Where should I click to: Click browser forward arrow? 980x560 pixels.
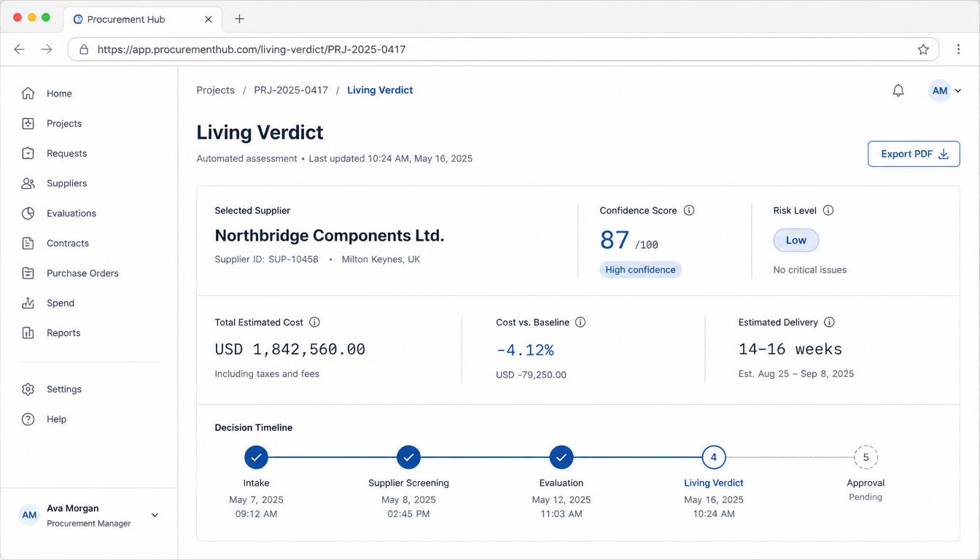click(x=47, y=50)
